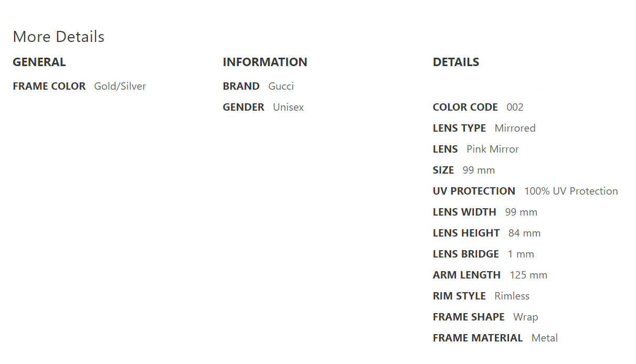Viewport: 636px width, 364px height.
Task: Click the DETAILS section header
Action: [455, 62]
